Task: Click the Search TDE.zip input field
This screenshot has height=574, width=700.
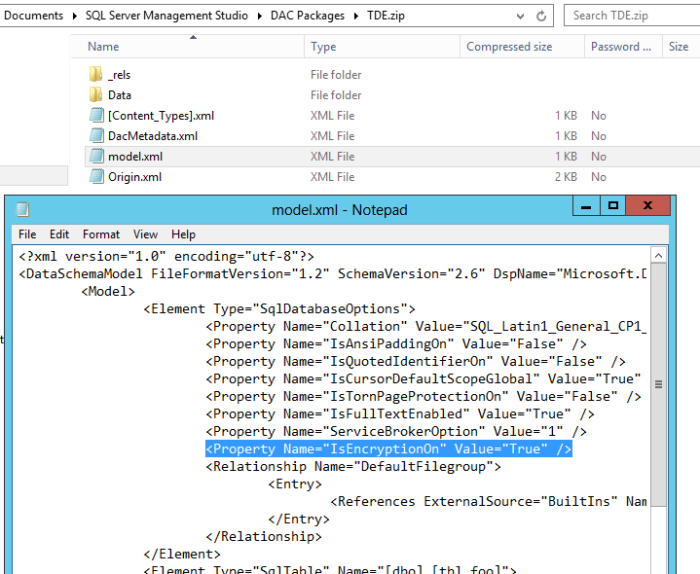Action: point(630,16)
